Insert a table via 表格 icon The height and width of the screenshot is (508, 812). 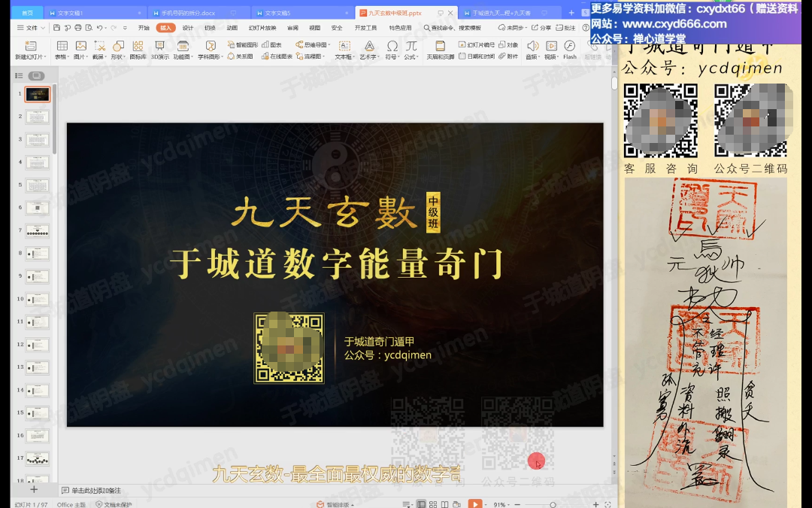click(x=62, y=50)
